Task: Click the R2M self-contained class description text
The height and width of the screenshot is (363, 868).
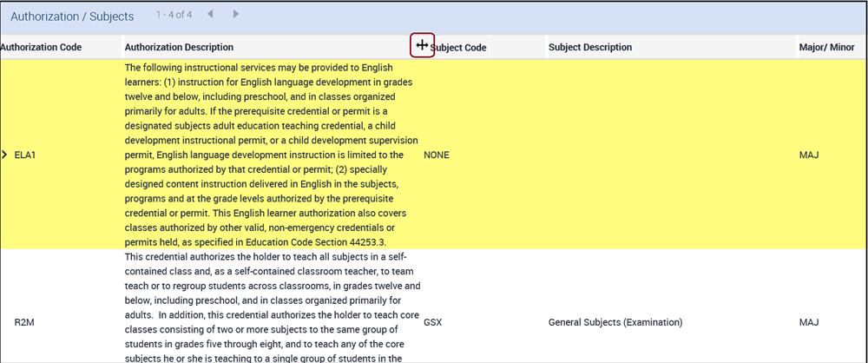Action: pyautogui.click(x=271, y=308)
